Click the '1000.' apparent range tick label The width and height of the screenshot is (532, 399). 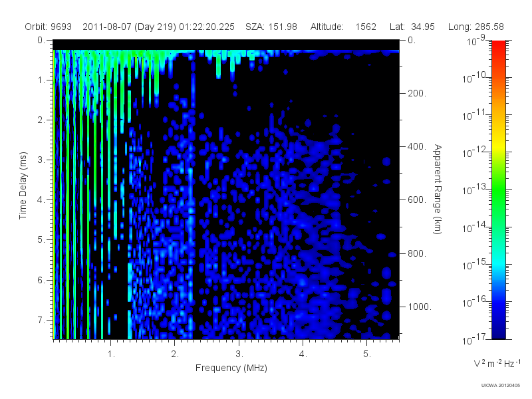pyautogui.click(x=420, y=307)
